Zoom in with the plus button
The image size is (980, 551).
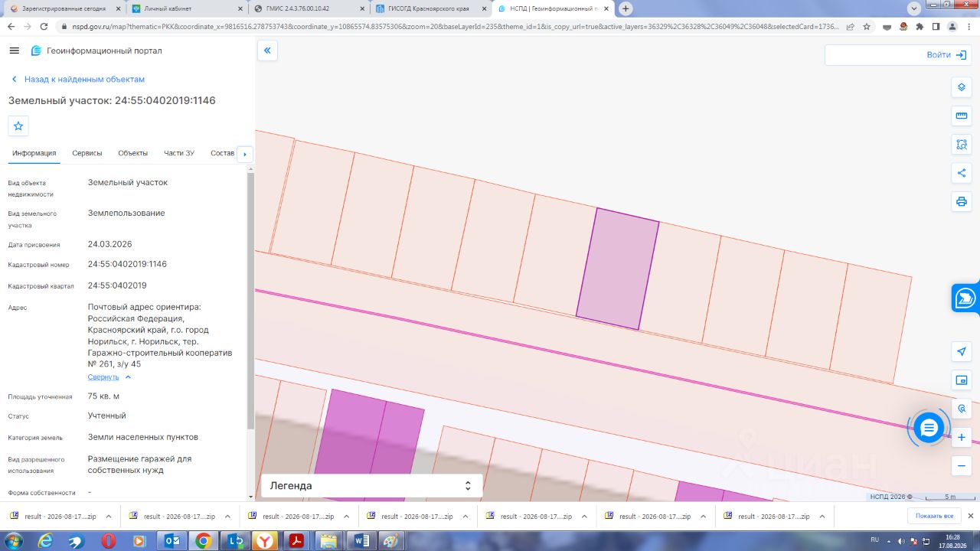click(x=962, y=437)
